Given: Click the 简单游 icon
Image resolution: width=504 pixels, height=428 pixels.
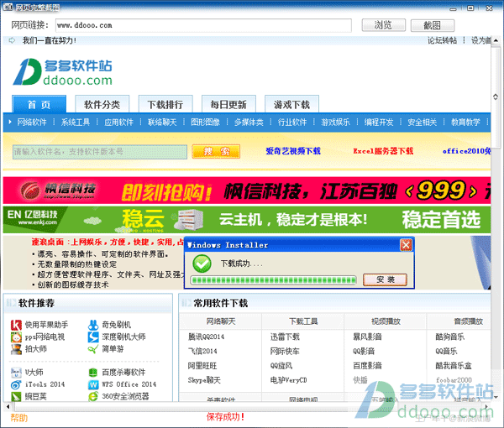Looking at the screenshot, I should click(93, 349).
